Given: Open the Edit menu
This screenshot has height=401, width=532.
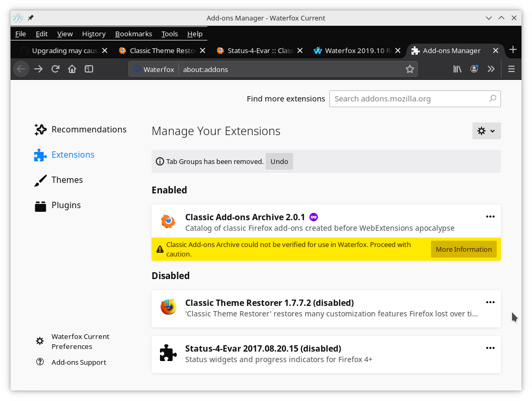Looking at the screenshot, I should (42, 34).
